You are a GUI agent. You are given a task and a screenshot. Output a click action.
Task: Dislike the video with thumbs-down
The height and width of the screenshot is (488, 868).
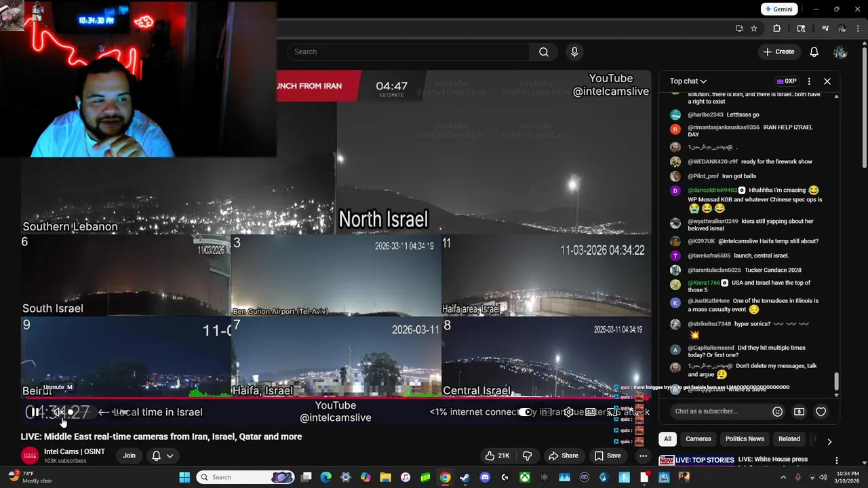click(x=527, y=455)
